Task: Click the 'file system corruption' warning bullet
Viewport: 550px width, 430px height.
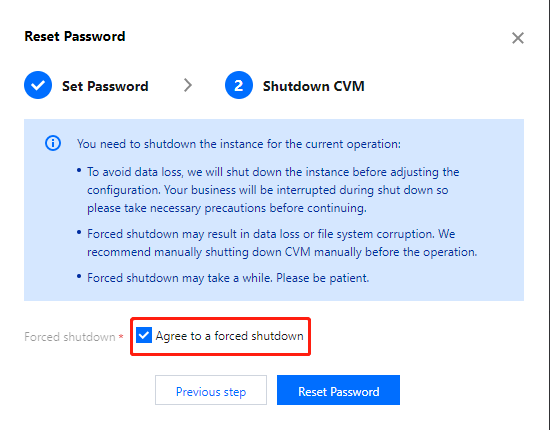Action: point(282,243)
